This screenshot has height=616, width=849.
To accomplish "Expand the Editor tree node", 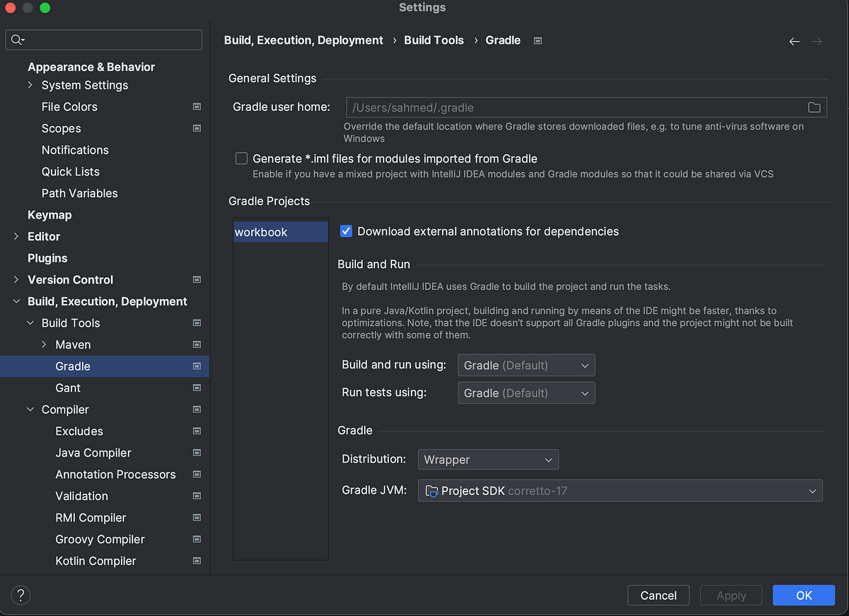I will pyautogui.click(x=16, y=236).
